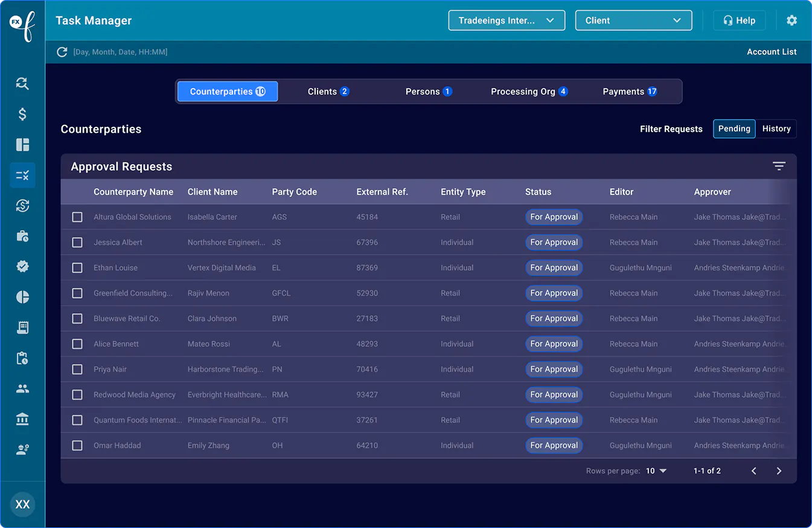Open the Rows per page dropdown
The width and height of the screenshot is (812, 528).
point(656,471)
